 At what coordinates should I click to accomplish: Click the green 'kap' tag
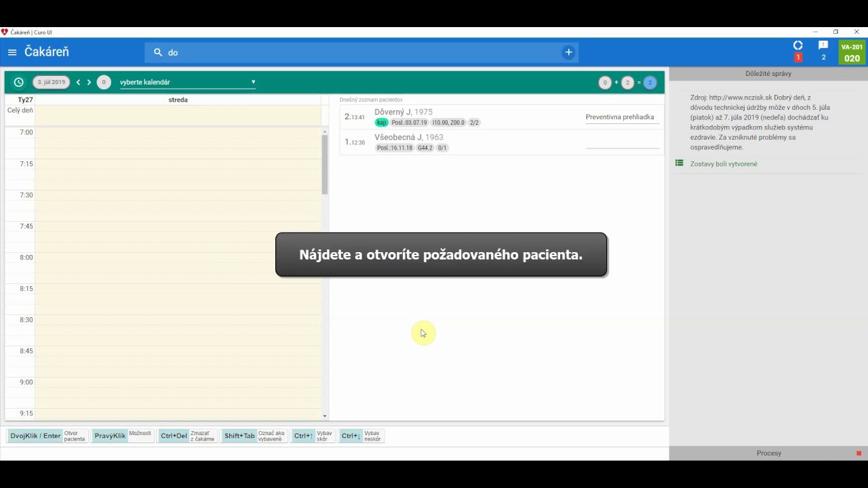click(382, 123)
